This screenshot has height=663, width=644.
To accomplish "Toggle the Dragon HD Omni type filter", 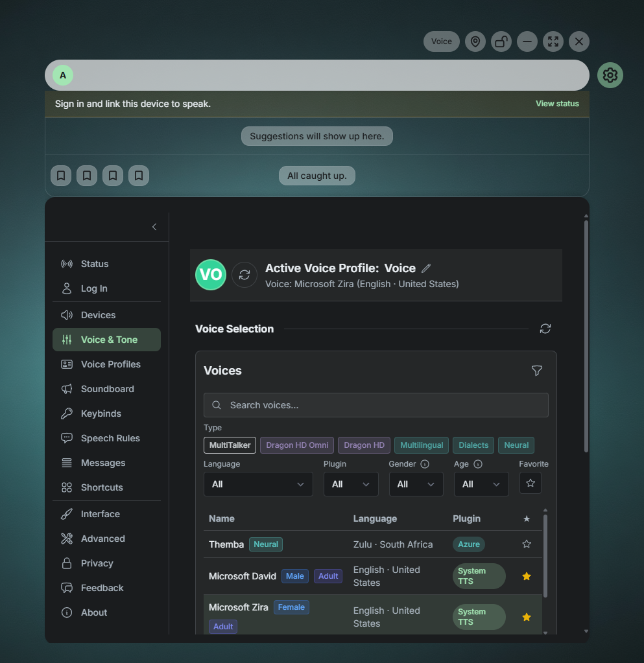I will pos(297,445).
